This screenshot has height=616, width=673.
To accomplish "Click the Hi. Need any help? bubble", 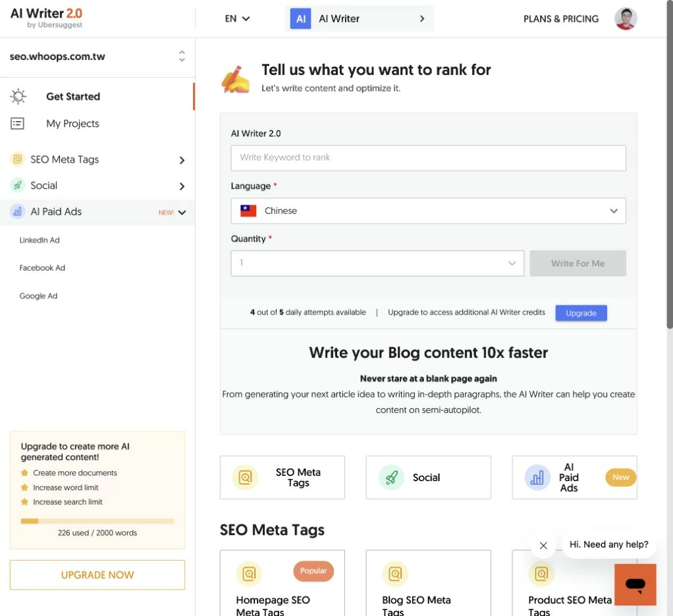I will (x=608, y=544).
